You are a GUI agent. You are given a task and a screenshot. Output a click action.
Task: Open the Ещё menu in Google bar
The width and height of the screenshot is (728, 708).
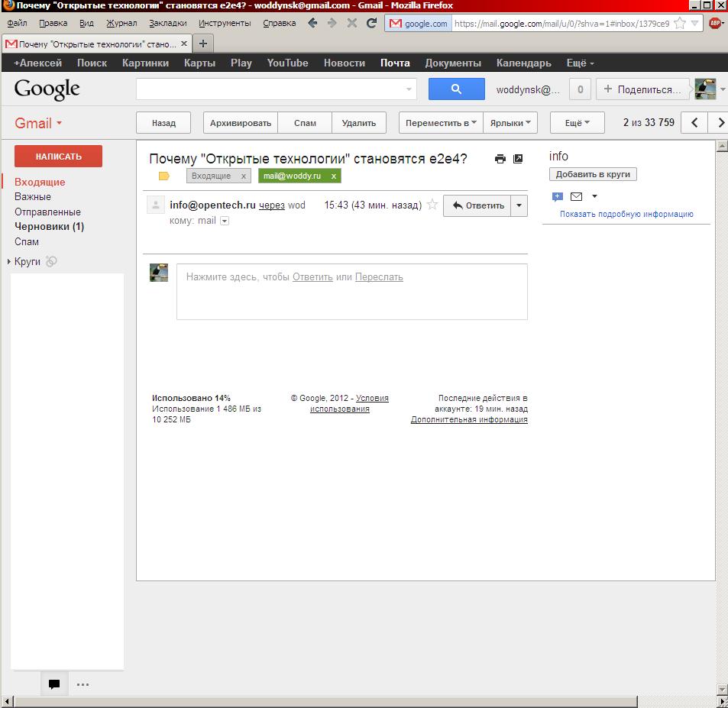pyautogui.click(x=580, y=63)
